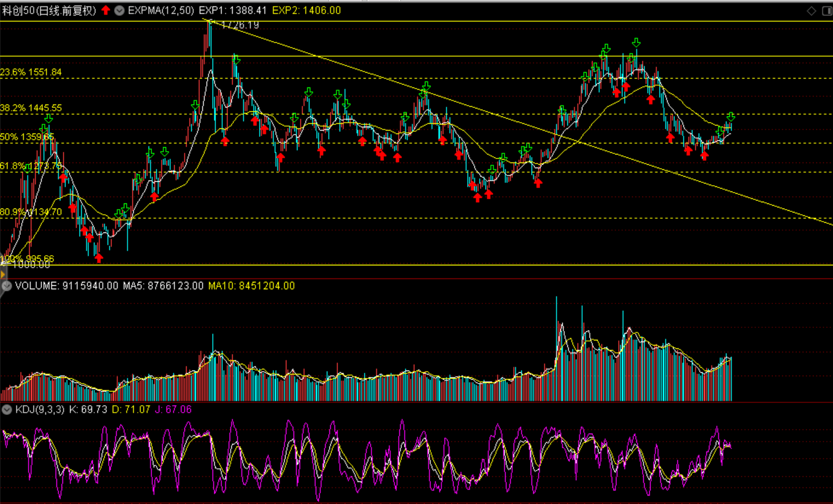Click the orange play arrow on left edge

[3, 274]
